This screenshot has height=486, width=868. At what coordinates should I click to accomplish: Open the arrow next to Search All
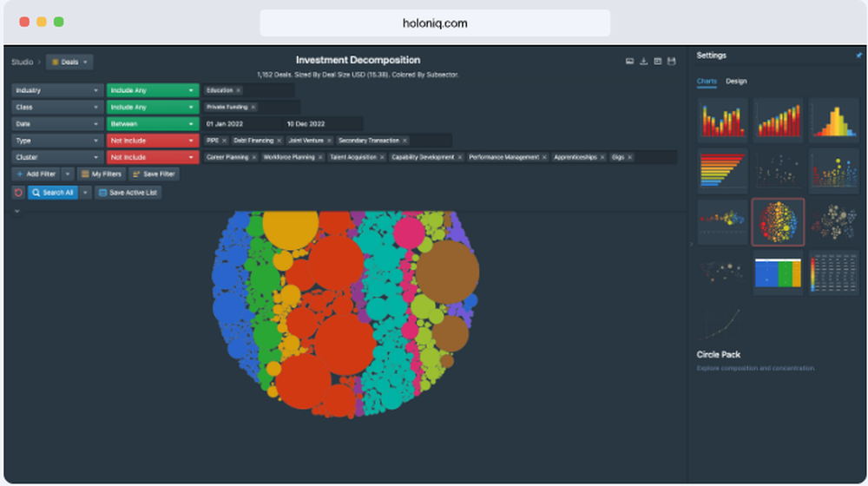point(85,193)
